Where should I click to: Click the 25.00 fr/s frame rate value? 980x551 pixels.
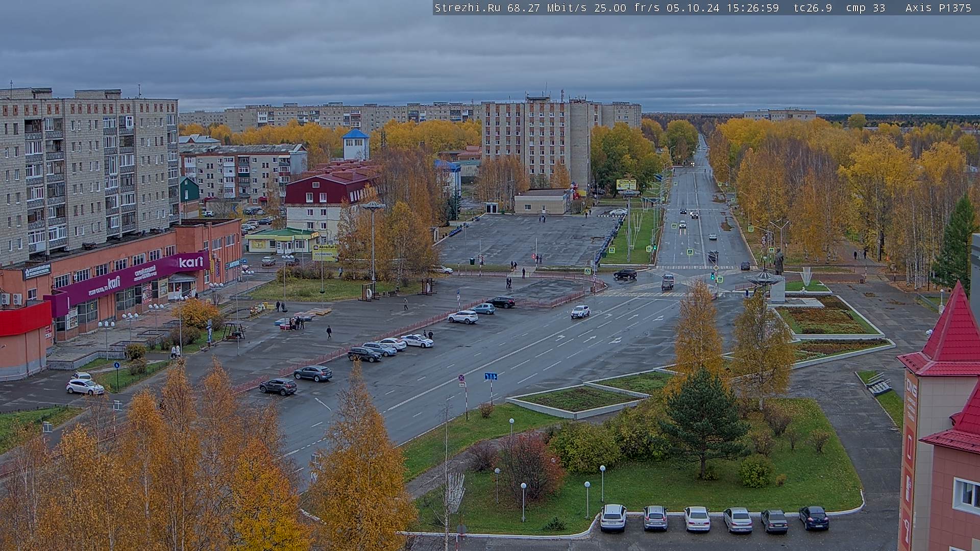pyautogui.click(x=627, y=8)
